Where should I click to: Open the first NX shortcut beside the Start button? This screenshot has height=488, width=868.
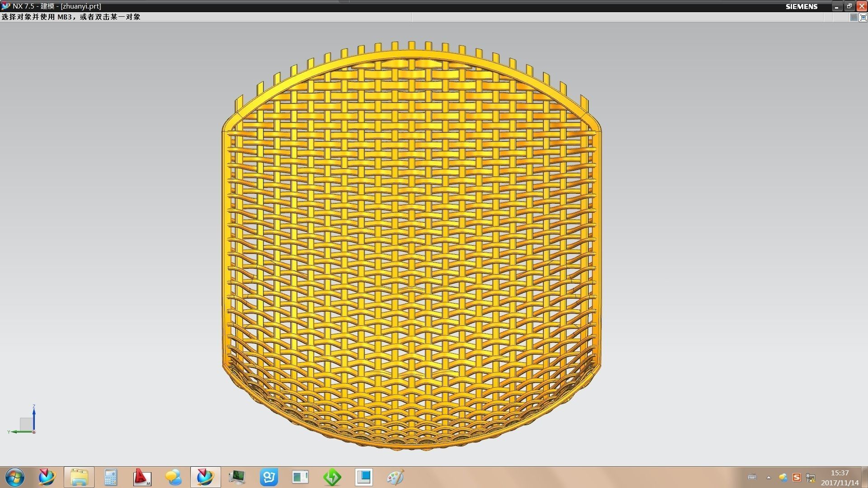[47, 477]
